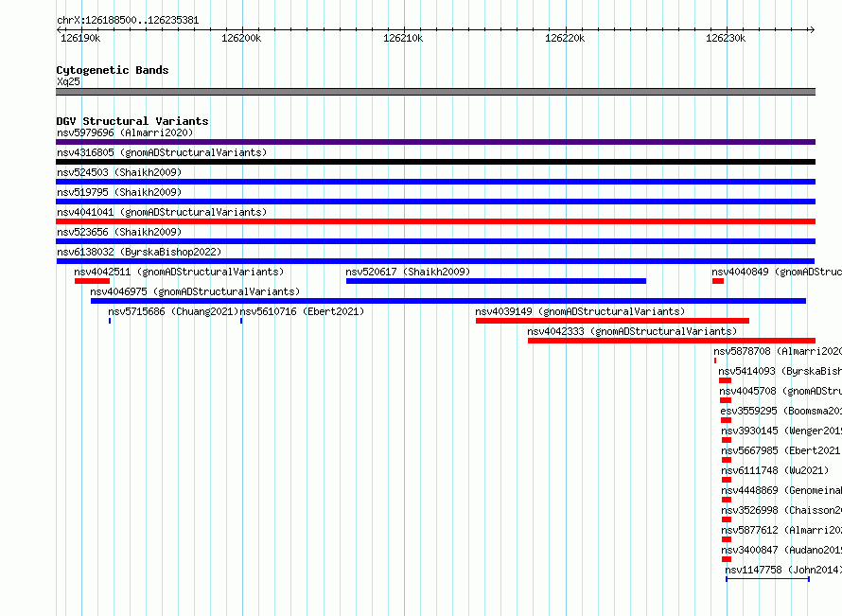The image size is (842, 616).
Task: Click the nsv4448869 red marker
Action: [x=727, y=500]
